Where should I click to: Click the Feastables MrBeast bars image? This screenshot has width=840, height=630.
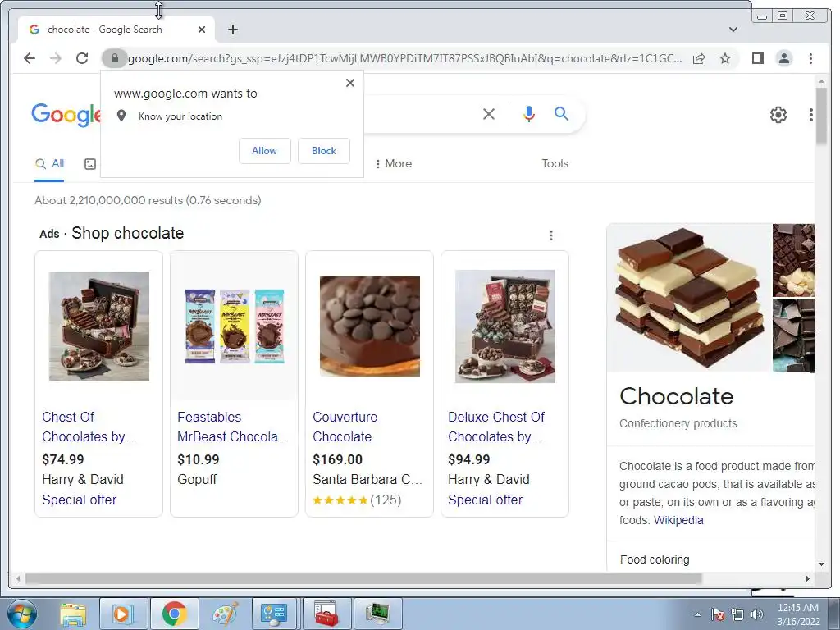click(x=234, y=326)
